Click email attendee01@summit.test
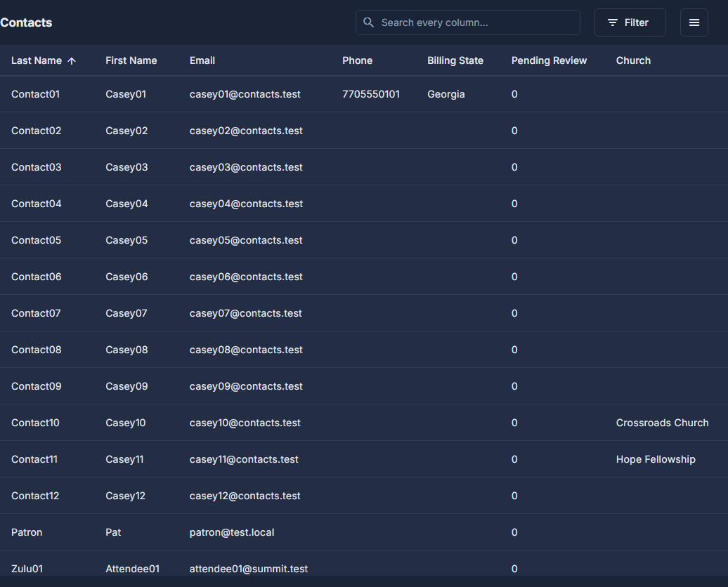Image resolution: width=728 pixels, height=587 pixels. (x=248, y=569)
